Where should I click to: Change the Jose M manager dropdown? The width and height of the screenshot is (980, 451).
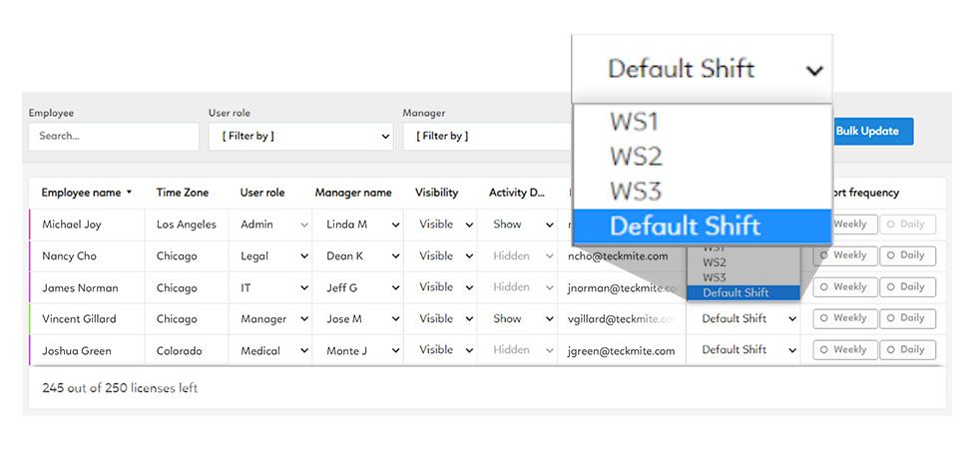click(x=362, y=319)
